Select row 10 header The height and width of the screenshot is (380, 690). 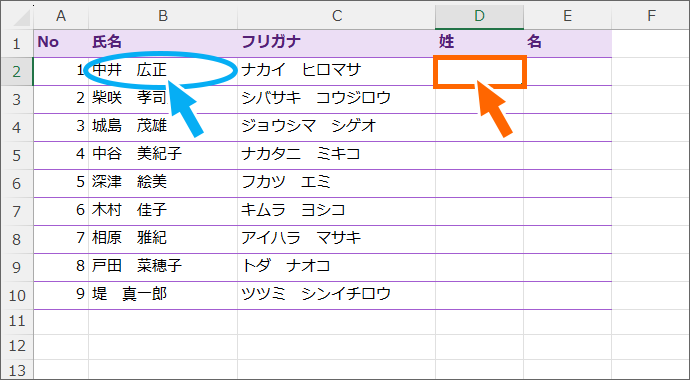click(17, 296)
